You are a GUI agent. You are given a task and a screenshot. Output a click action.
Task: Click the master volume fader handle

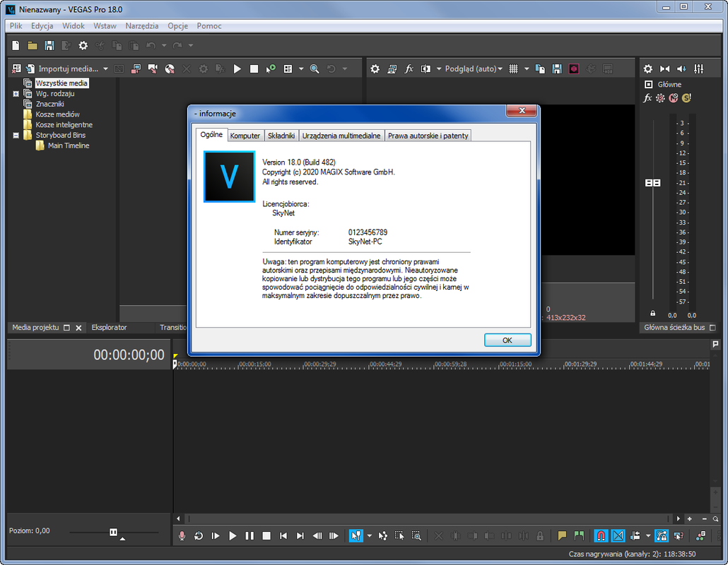tap(653, 183)
